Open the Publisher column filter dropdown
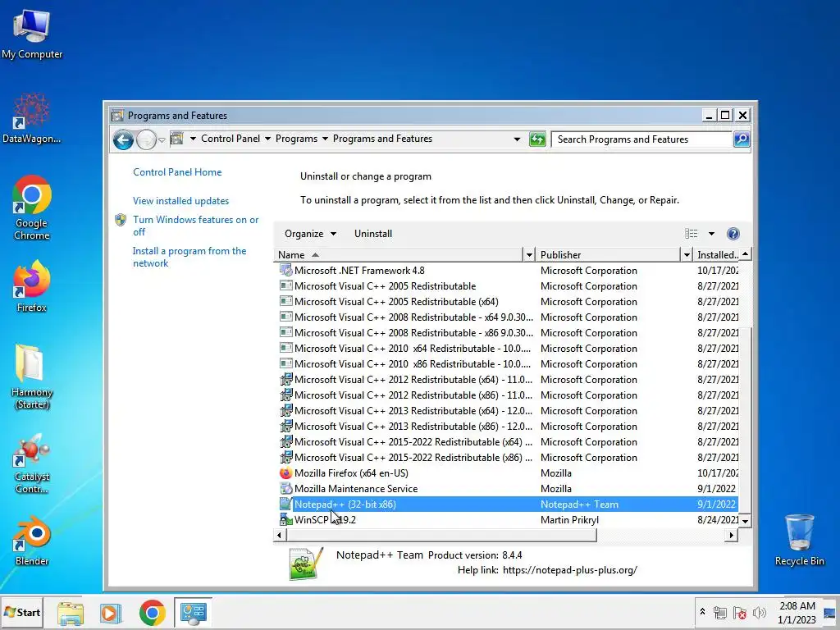 [x=687, y=255]
